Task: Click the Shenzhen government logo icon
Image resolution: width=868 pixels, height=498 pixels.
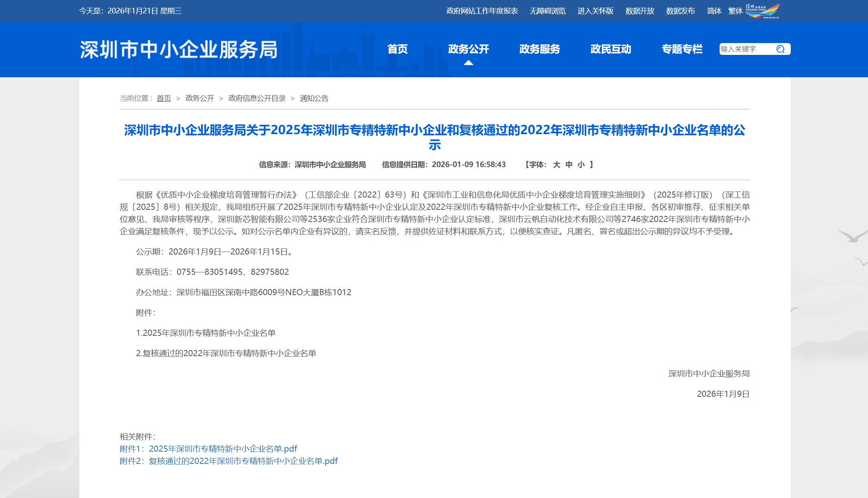Action: (x=763, y=11)
